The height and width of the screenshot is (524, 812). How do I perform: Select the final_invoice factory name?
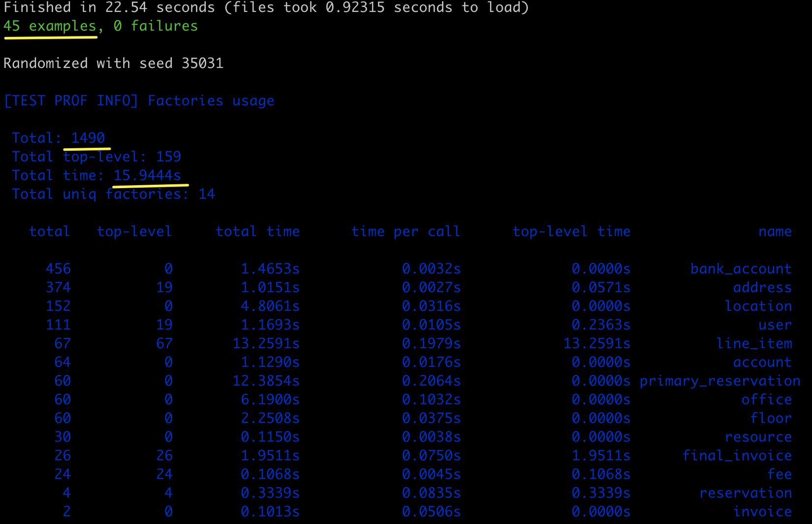click(x=737, y=457)
